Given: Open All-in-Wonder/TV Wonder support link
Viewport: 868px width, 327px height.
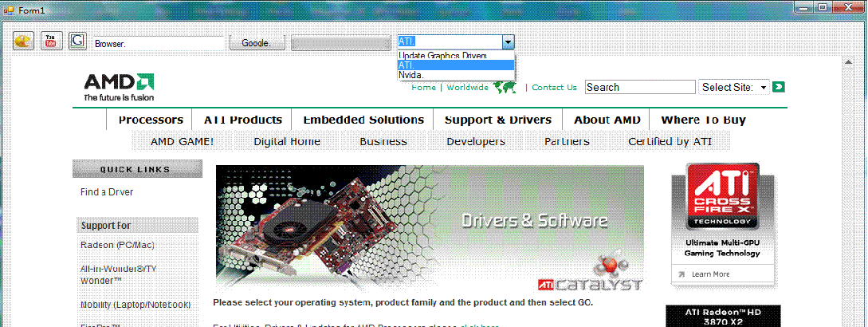Looking at the screenshot, I should (119, 274).
